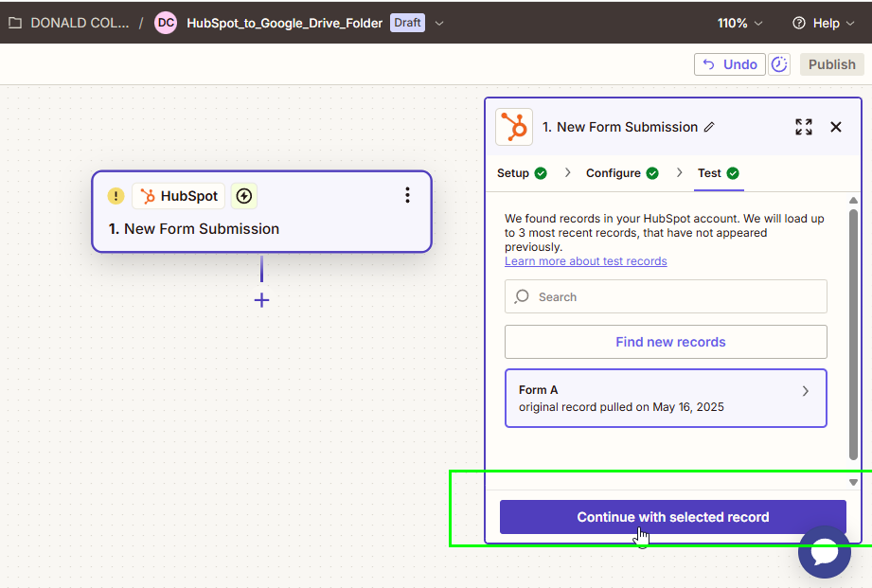Click the lightning trigger icon on the step
The image size is (872, 588).
pos(244,196)
